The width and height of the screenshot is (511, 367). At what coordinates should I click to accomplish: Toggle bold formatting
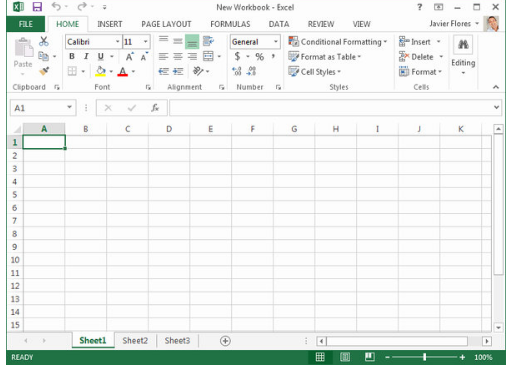pos(72,56)
